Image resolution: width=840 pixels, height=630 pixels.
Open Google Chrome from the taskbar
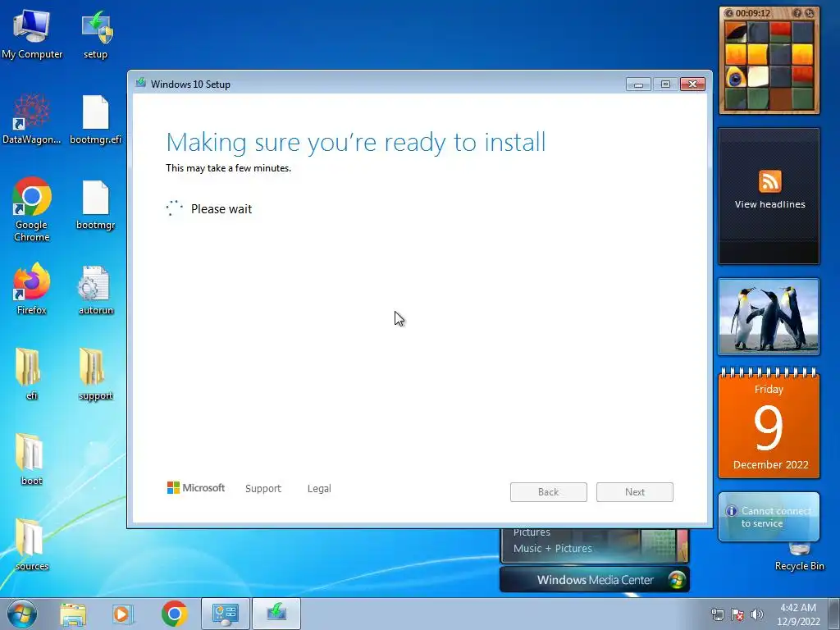point(175,614)
